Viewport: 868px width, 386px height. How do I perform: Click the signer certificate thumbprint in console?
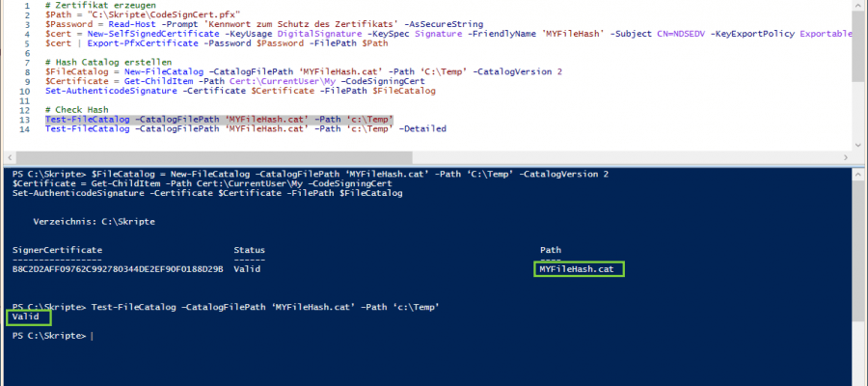[x=118, y=269]
